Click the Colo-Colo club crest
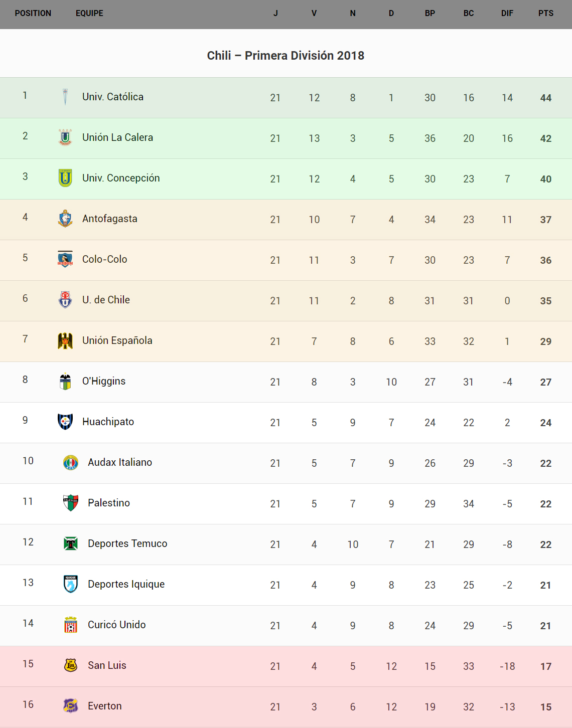The image size is (572, 728). 65,259
